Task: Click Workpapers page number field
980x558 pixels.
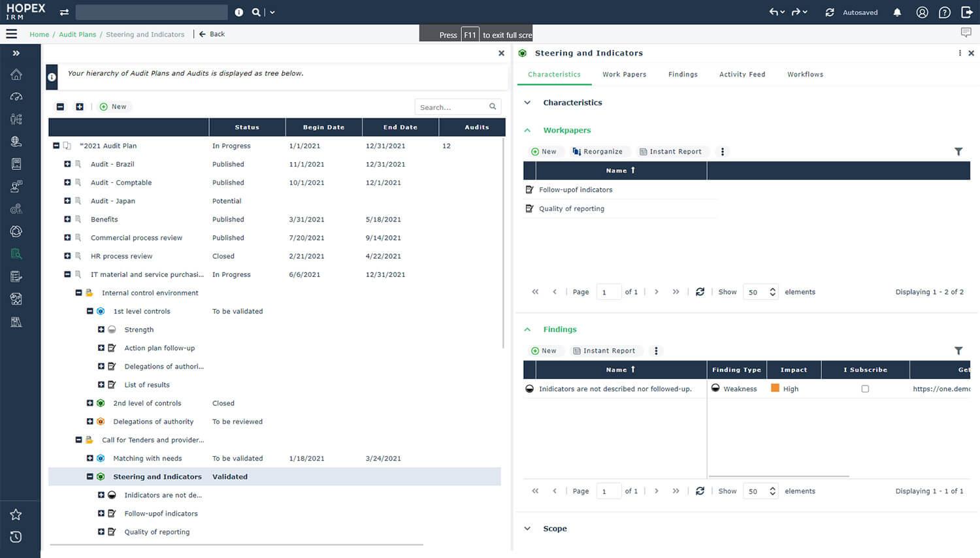Action: tap(608, 292)
